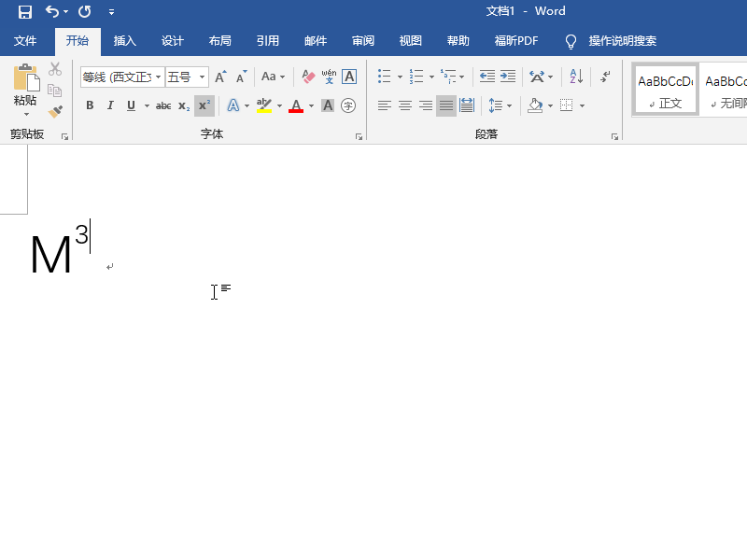Click the 操作说明搜索 search box
747x560 pixels.
[622, 41]
